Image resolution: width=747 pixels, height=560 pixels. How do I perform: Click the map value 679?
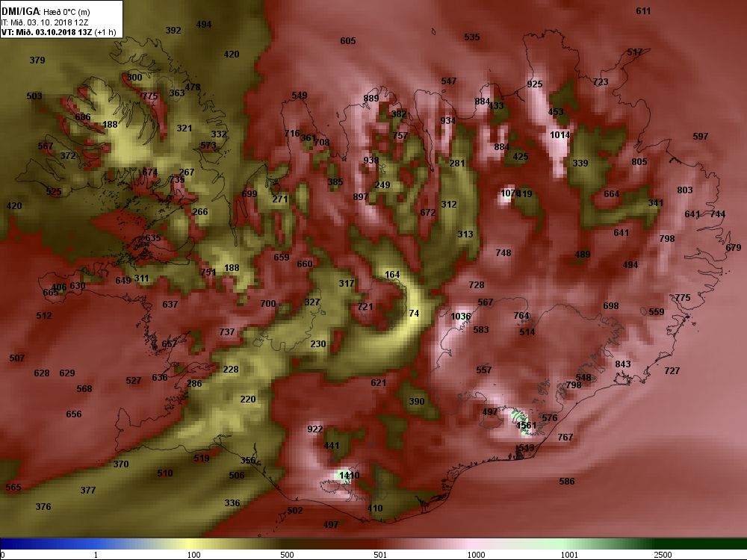point(734,247)
